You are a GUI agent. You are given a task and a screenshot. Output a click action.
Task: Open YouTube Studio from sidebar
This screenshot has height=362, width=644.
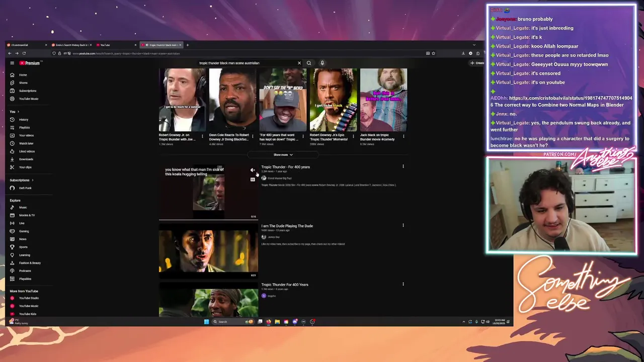pos(29,298)
